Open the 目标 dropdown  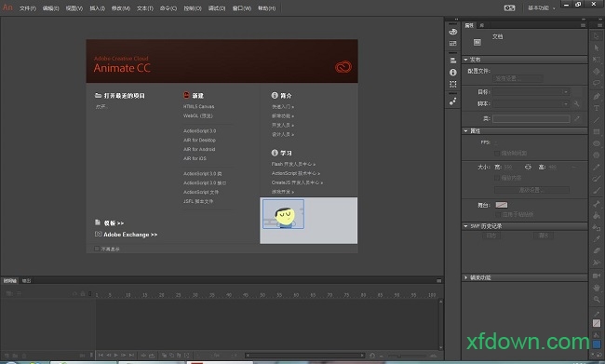[531, 92]
